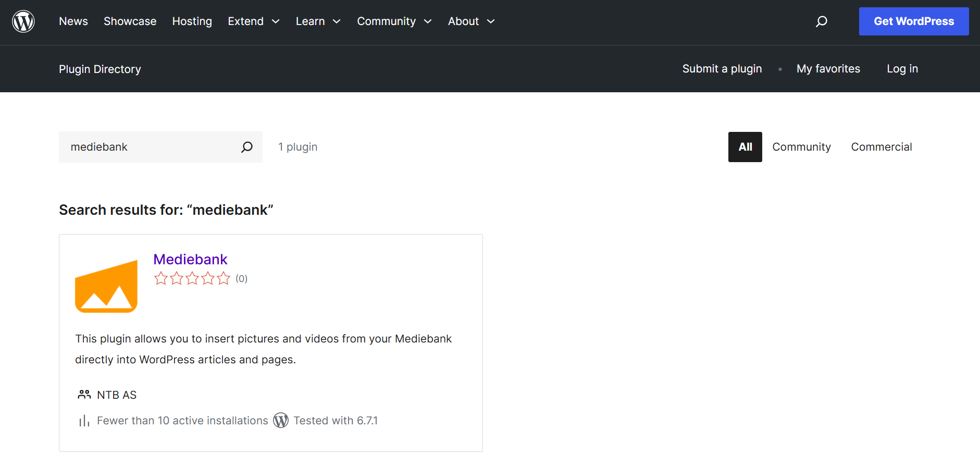Filter by Commercial plugins
Screen dimensions: 980x465
pos(882,147)
